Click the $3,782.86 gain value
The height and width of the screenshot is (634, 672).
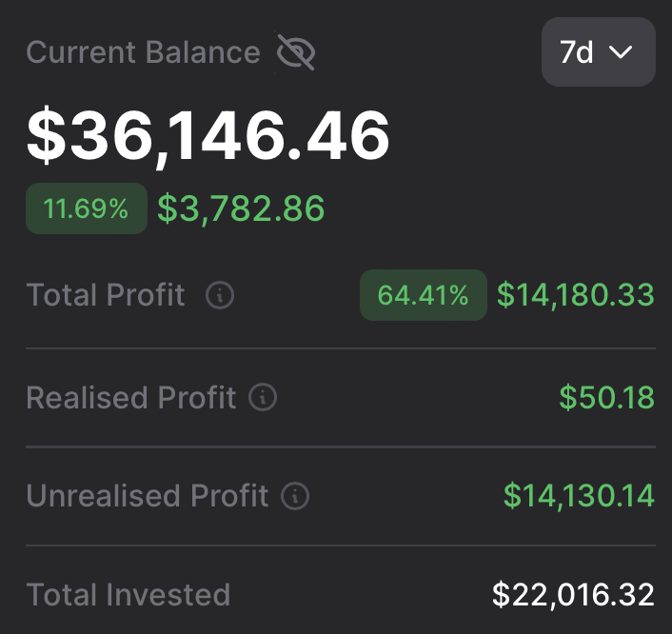pos(241,208)
